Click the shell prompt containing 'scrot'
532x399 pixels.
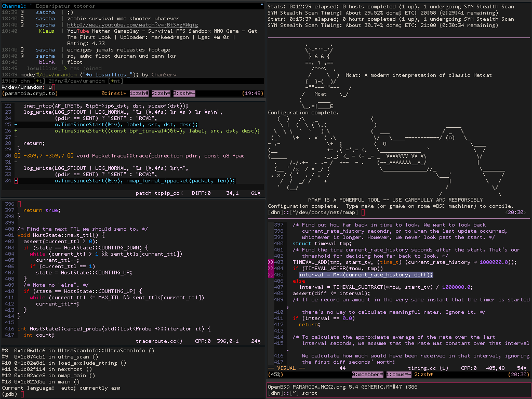coord(292,393)
